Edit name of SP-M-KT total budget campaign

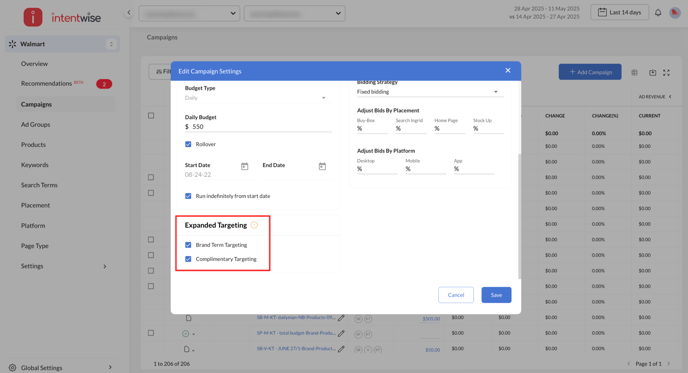point(341,334)
